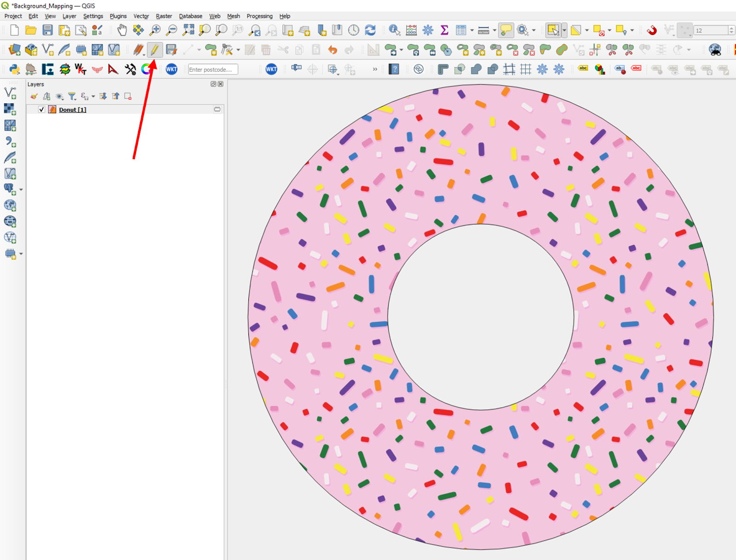Click the Donut [1] layer name
The height and width of the screenshot is (560, 736).
[x=72, y=109]
